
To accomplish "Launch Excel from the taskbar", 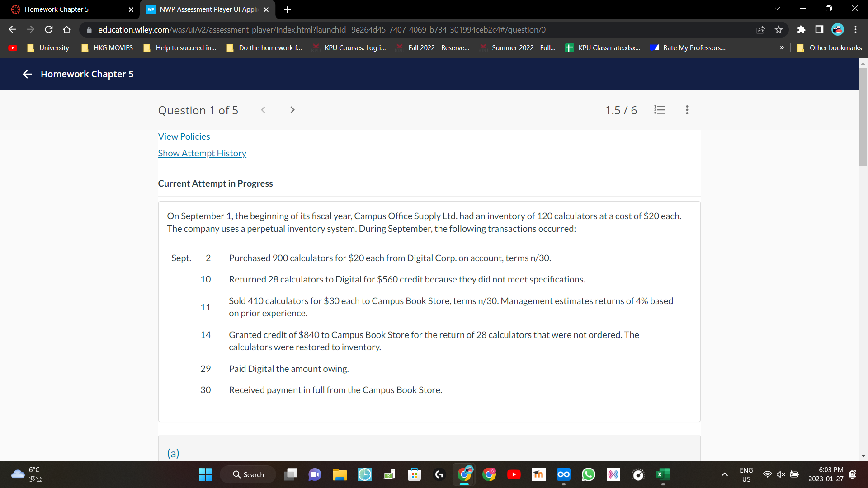I will pos(662,474).
